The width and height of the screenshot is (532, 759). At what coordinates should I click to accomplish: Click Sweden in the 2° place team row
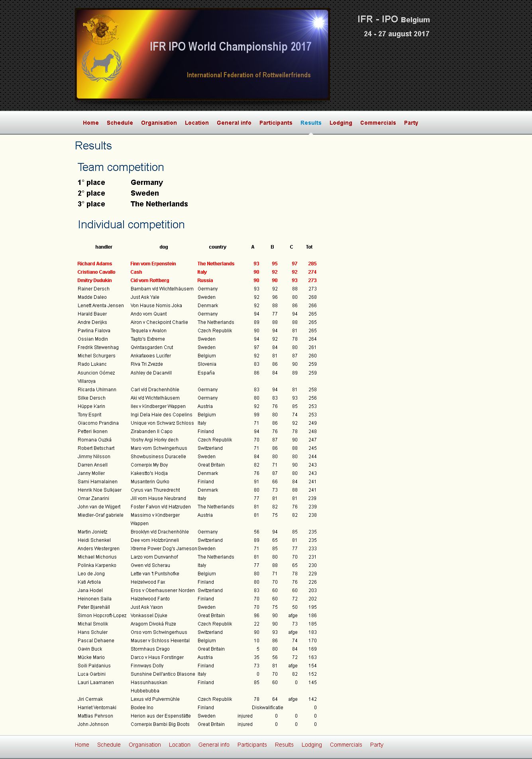pos(145,193)
